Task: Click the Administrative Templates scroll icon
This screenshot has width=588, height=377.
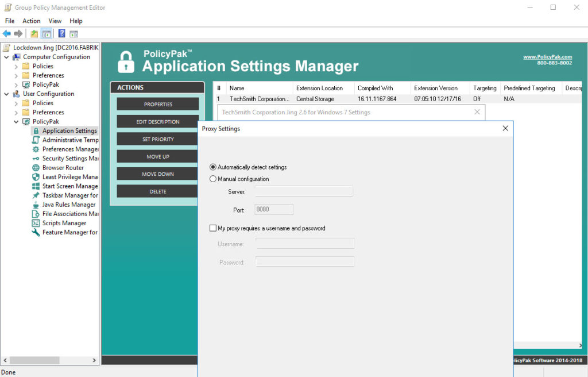Action: (x=36, y=140)
